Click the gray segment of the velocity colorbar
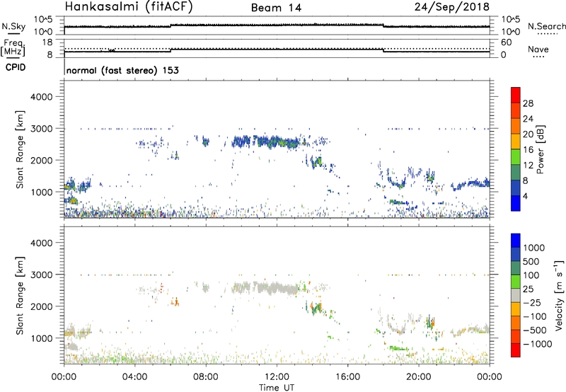The image size is (566, 392). (516, 295)
